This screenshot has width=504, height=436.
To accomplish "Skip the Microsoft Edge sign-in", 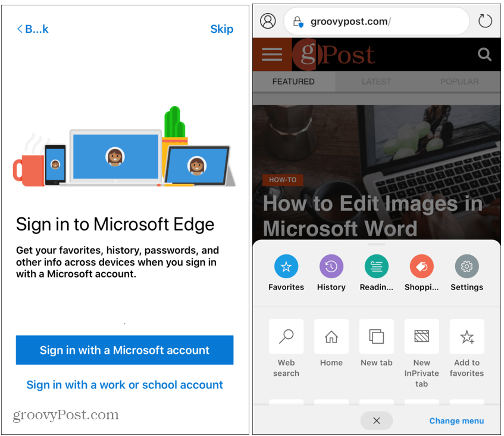I will click(x=222, y=29).
